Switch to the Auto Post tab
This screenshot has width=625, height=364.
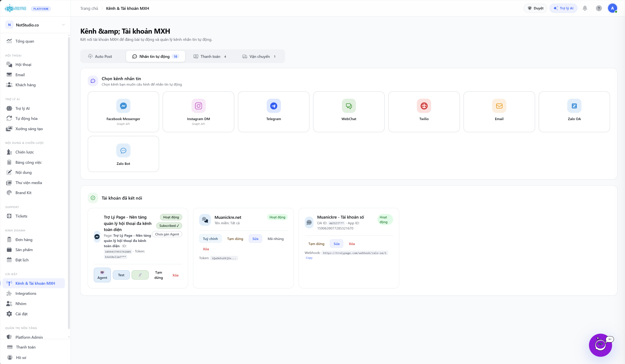coord(100,57)
